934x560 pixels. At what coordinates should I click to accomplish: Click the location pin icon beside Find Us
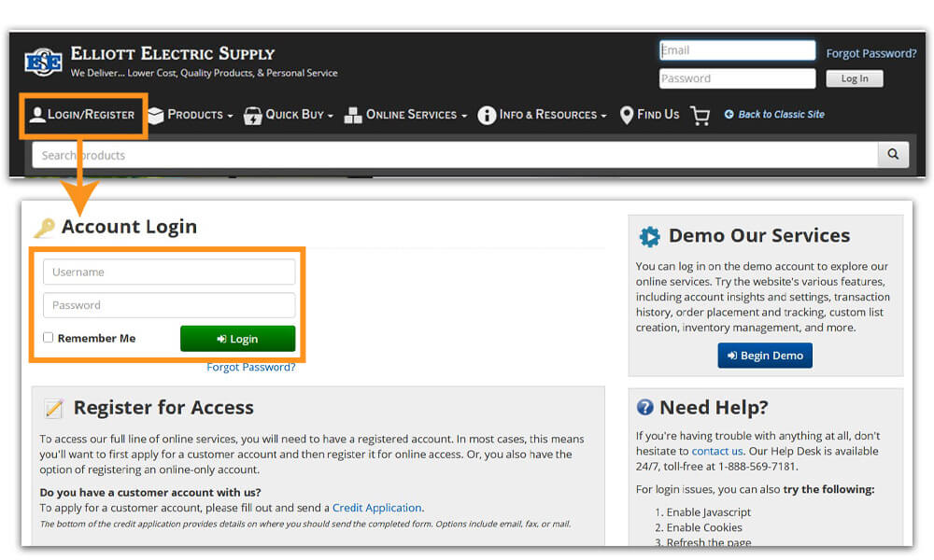pyautogui.click(x=625, y=115)
